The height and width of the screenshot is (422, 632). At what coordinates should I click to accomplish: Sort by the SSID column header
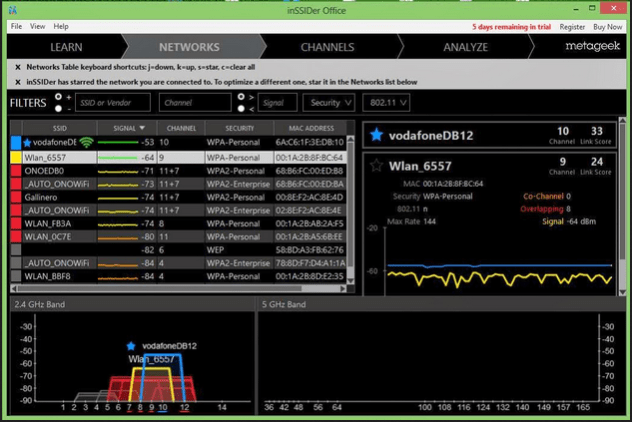click(x=60, y=128)
